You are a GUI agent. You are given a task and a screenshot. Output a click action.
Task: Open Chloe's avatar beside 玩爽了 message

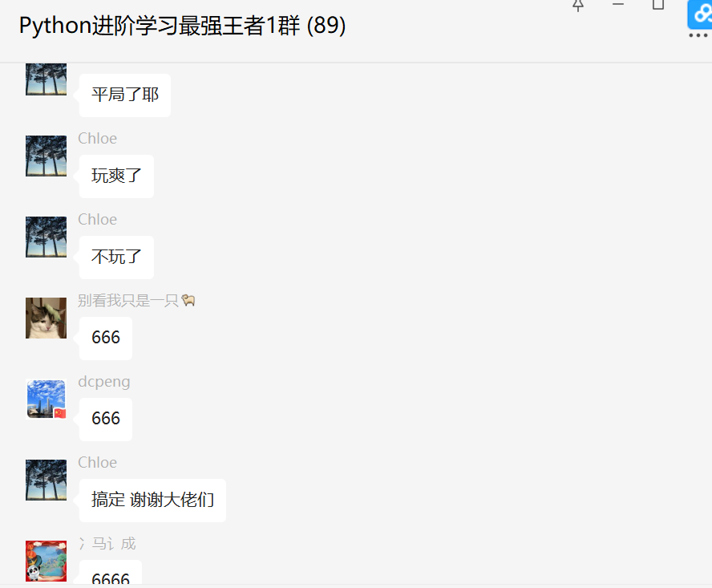pos(46,156)
